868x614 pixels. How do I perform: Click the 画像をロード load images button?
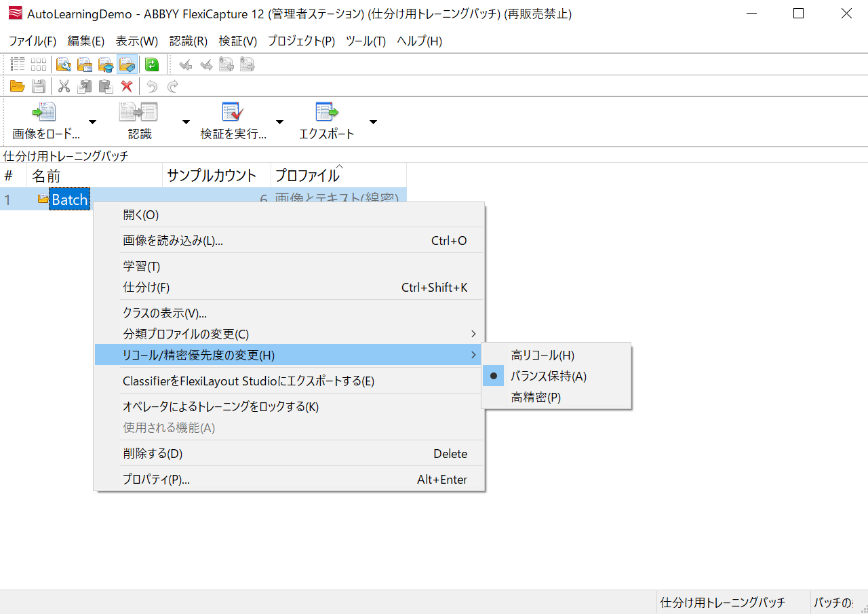(45, 121)
